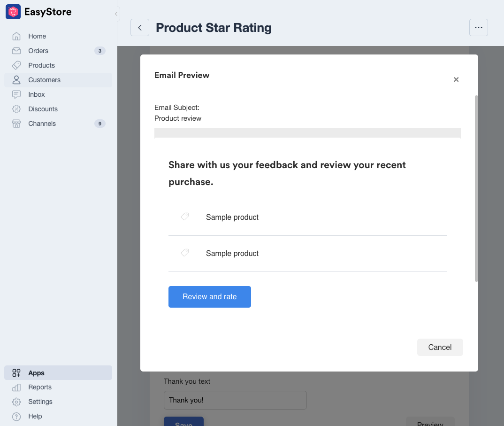Image resolution: width=504 pixels, height=426 pixels.
Task: Click the Home house icon in sidebar
Action: 16,36
